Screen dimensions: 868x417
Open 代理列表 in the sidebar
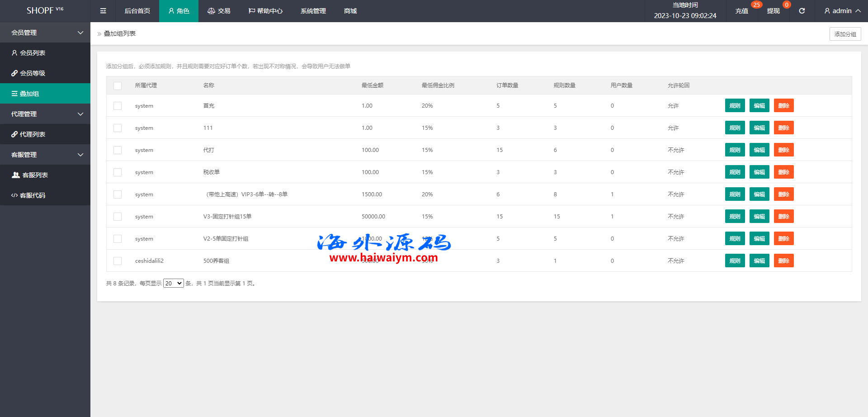33,134
